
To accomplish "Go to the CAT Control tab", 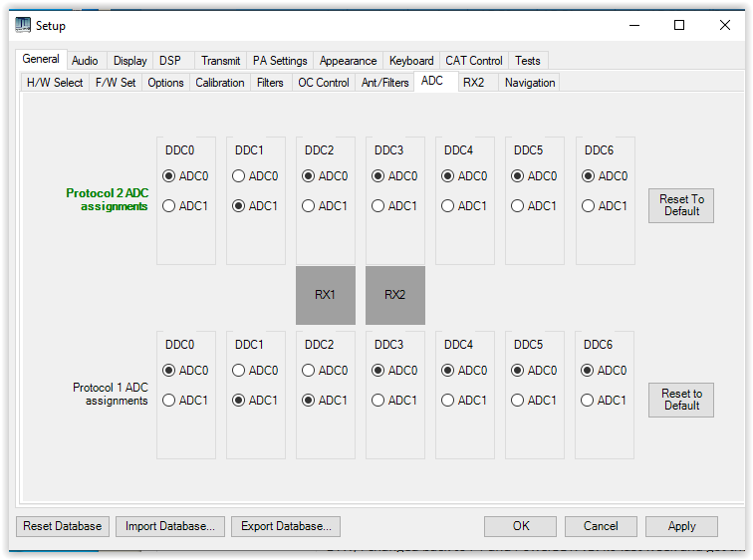I will pos(473,61).
